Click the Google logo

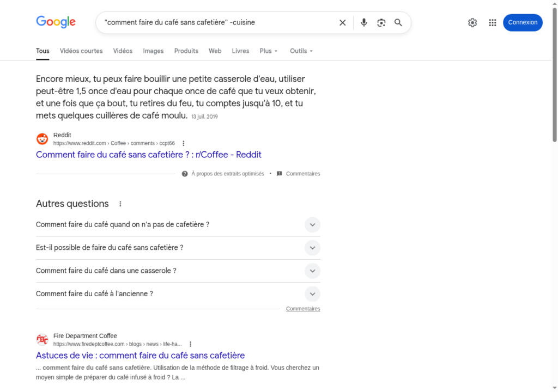pyautogui.click(x=56, y=22)
